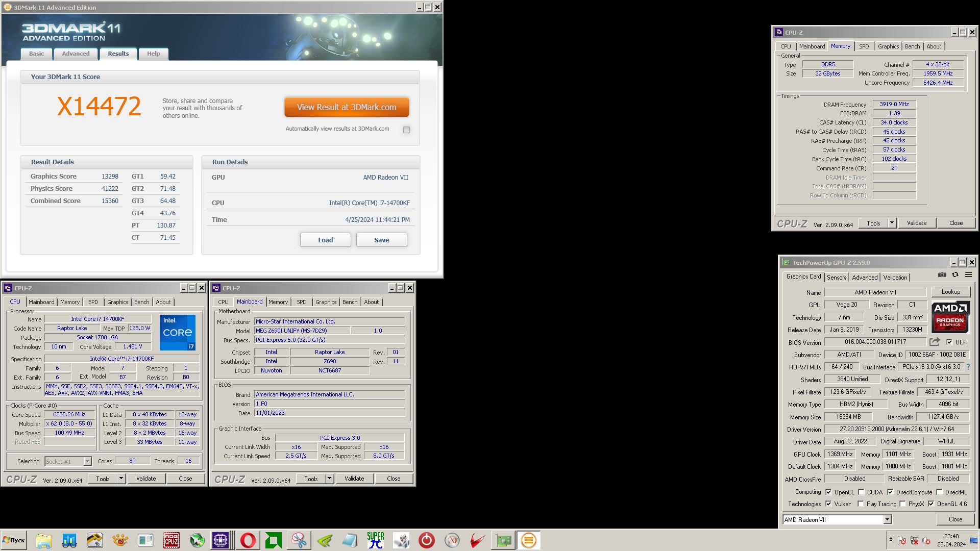980x551 pixels.
Task: Launch Super Pi from taskbar
Action: (x=376, y=540)
